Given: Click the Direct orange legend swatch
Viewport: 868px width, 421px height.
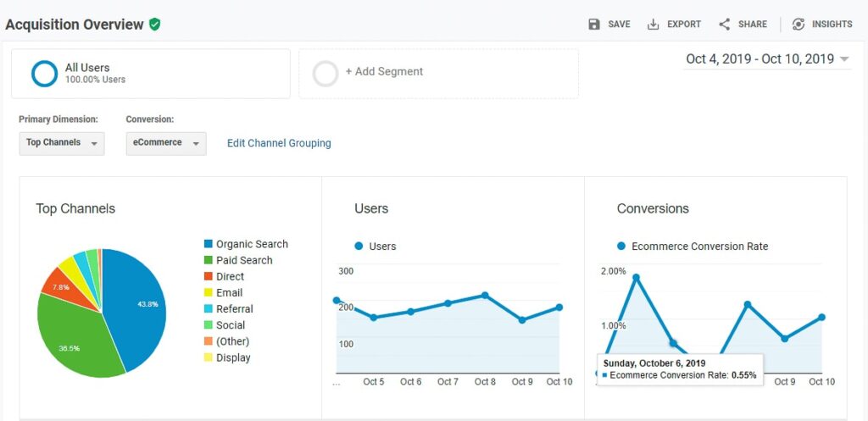Looking at the screenshot, I should [209, 276].
